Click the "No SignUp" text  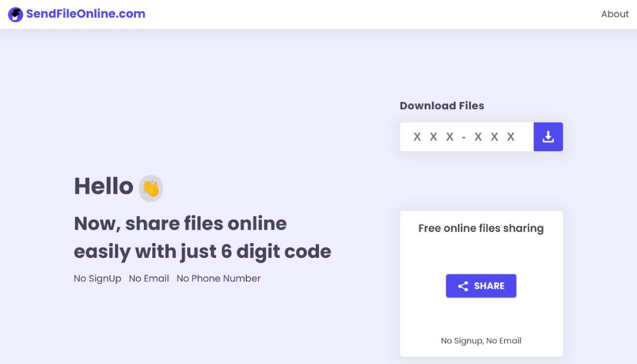[97, 279]
